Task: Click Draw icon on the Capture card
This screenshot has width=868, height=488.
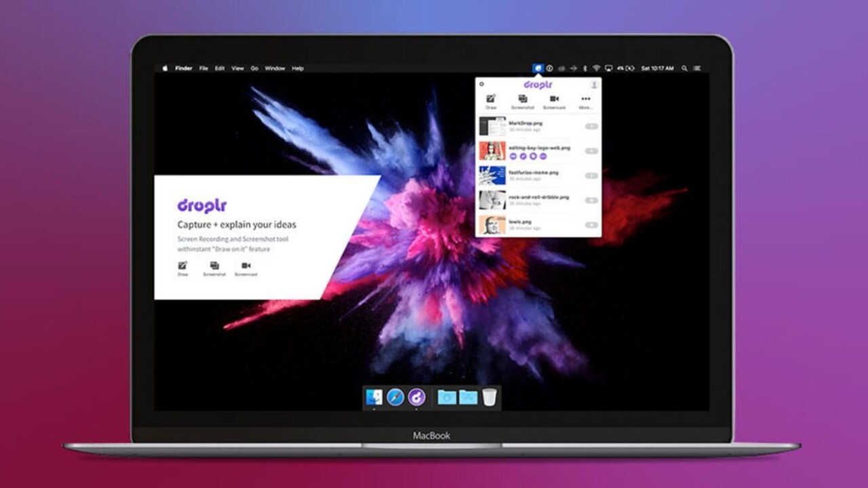Action: [182, 266]
